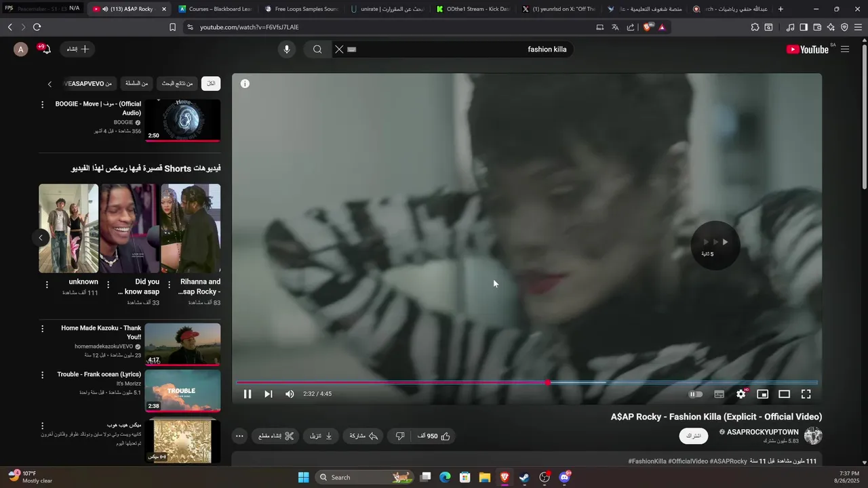The image size is (868, 488).
Task: Enter fullscreen mode
Action: 806,394
